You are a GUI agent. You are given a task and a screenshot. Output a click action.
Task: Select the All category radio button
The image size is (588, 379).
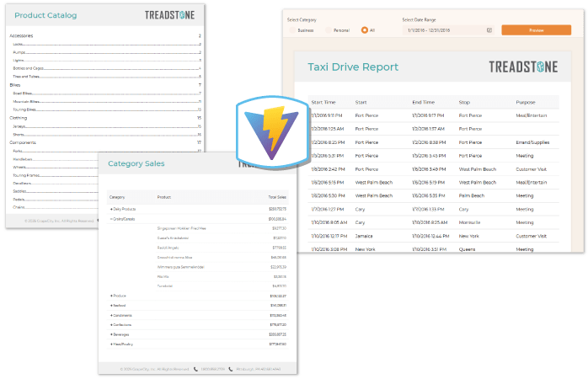coord(365,30)
